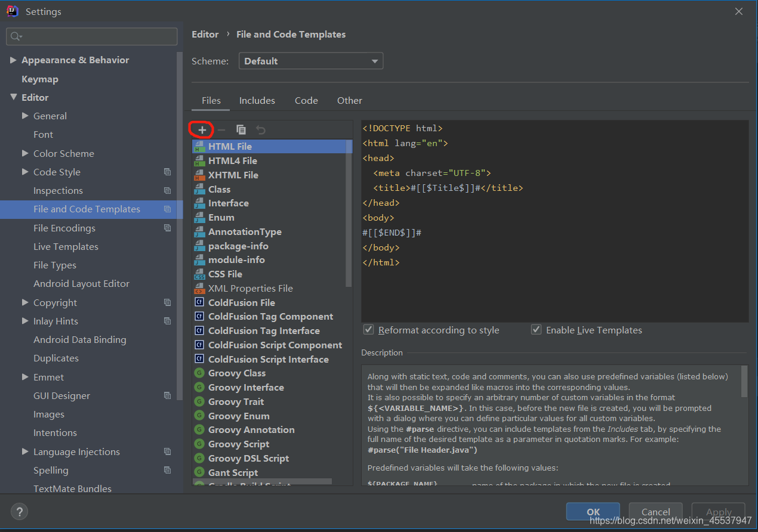The height and width of the screenshot is (532, 758).
Task: Click the reset to default undo icon
Action: coord(261,129)
